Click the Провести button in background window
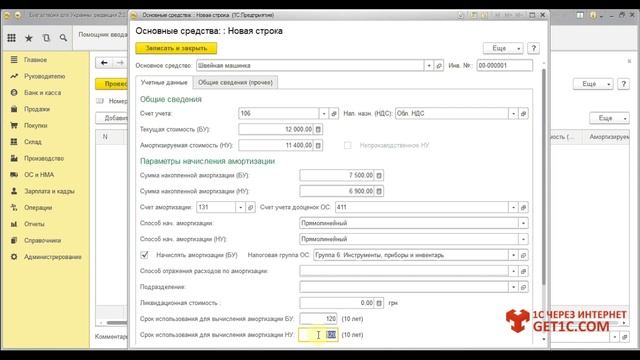Viewport: 640px width, 360px height. (x=112, y=84)
